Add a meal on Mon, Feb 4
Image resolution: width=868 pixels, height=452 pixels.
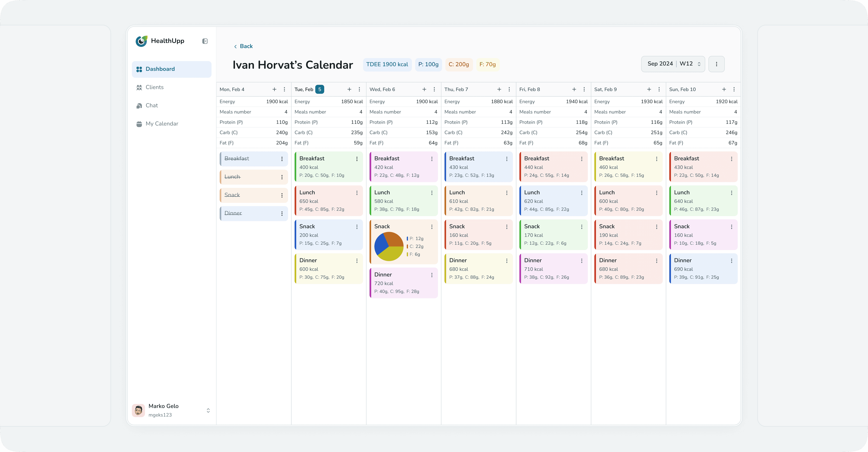[x=274, y=89]
